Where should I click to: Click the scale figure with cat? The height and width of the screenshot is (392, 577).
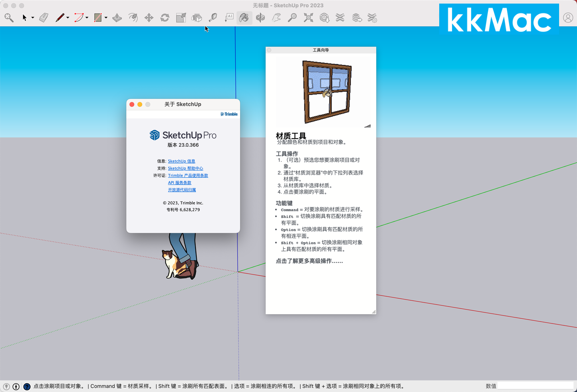click(180, 256)
